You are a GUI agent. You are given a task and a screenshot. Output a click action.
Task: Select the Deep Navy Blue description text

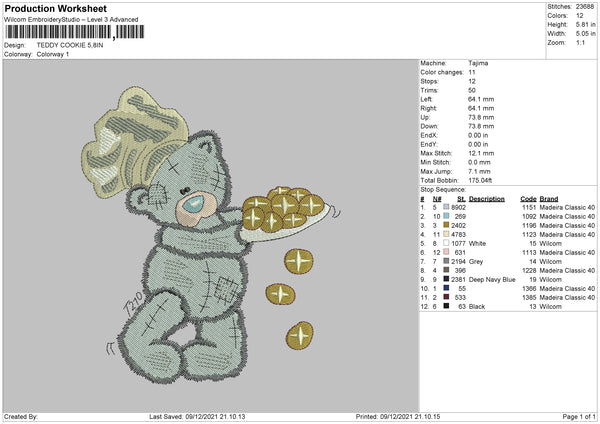pyautogui.click(x=492, y=279)
